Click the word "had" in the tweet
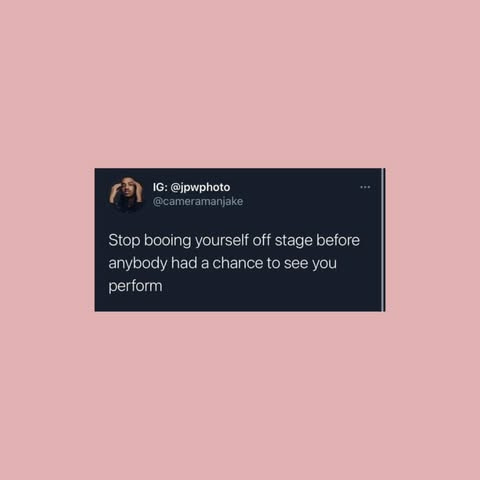480x480 pixels. [x=184, y=263]
